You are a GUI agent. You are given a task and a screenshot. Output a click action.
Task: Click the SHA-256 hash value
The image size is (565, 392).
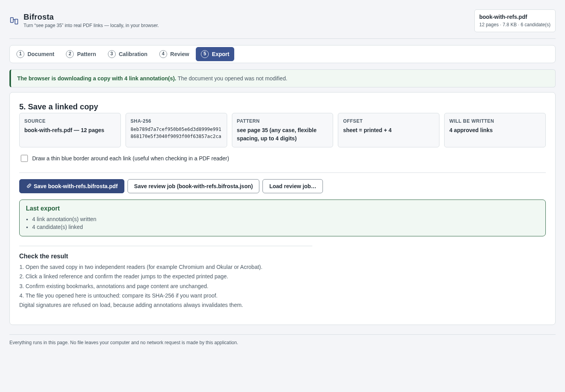coord(176,133)
